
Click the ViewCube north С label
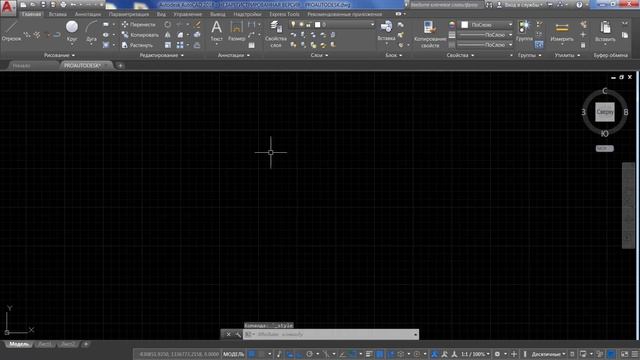605,91
